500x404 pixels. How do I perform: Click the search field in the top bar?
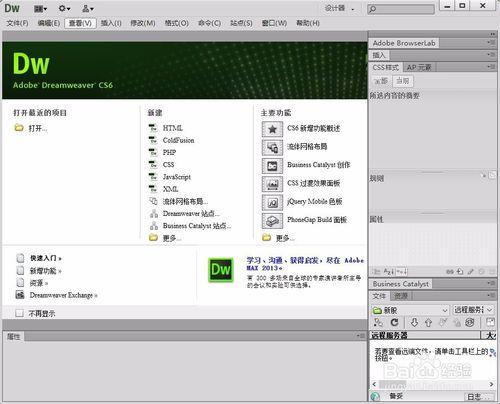pyautogui.click(x=401, y=9)
